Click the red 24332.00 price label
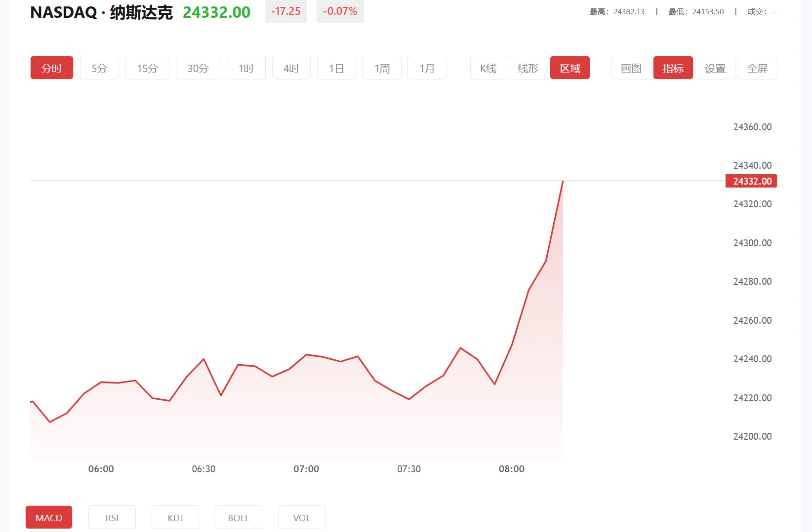Viewport: 812px width, 532px height. tap(751, 181)
